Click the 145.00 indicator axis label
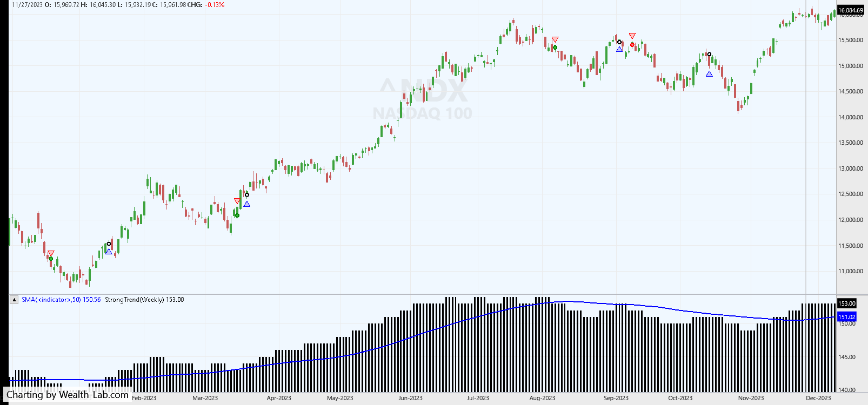The width and height of the screenshot is (868, 405). [847, 357]
